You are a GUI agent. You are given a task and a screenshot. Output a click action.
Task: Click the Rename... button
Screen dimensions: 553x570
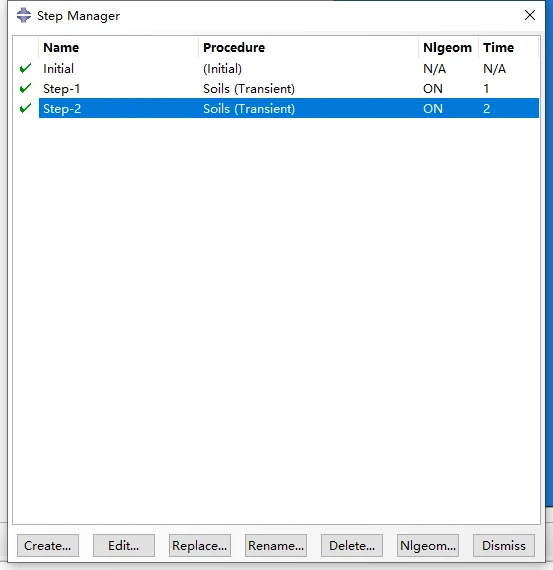click(276, 545)
